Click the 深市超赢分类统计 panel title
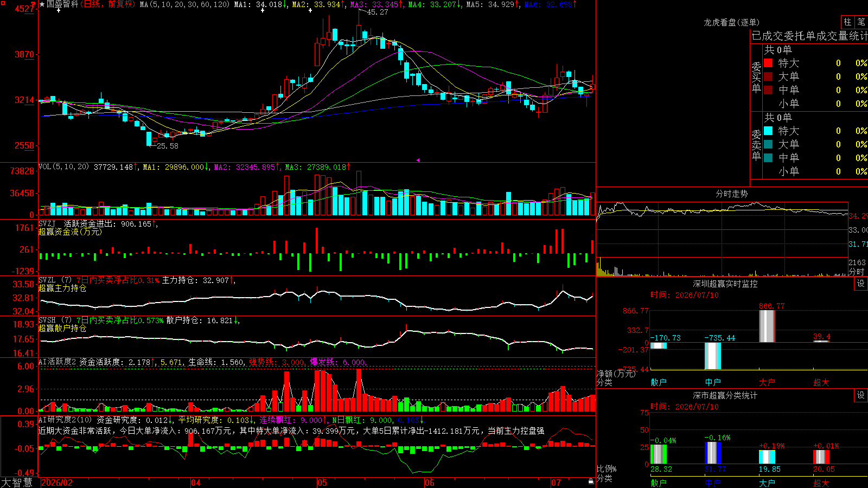868x488 pixels. [725, 395]
